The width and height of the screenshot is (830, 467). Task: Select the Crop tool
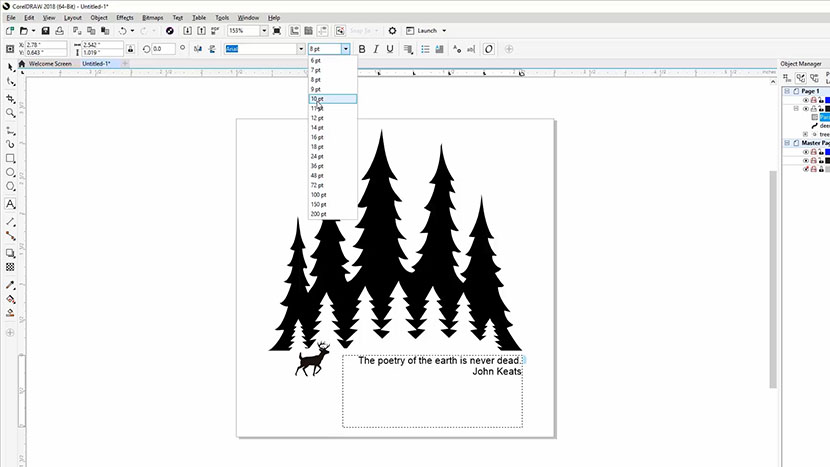click(x=11, y=99)
